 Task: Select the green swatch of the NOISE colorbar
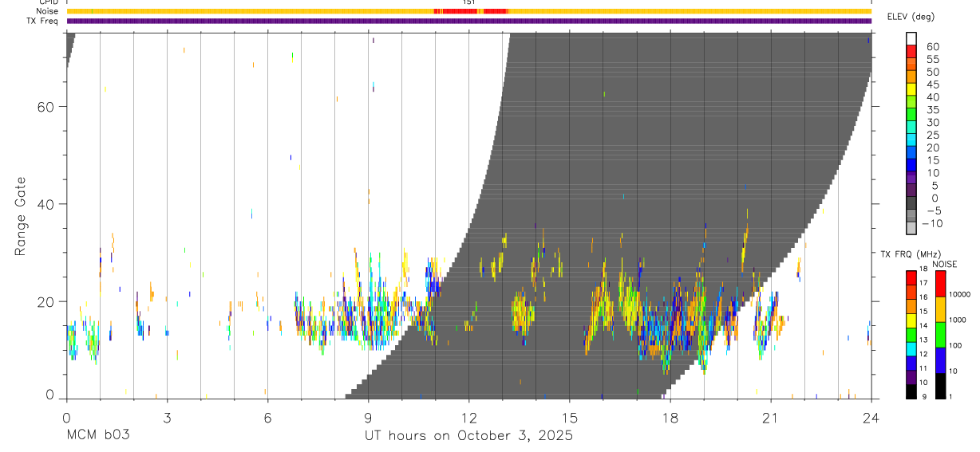click(939, 335)
